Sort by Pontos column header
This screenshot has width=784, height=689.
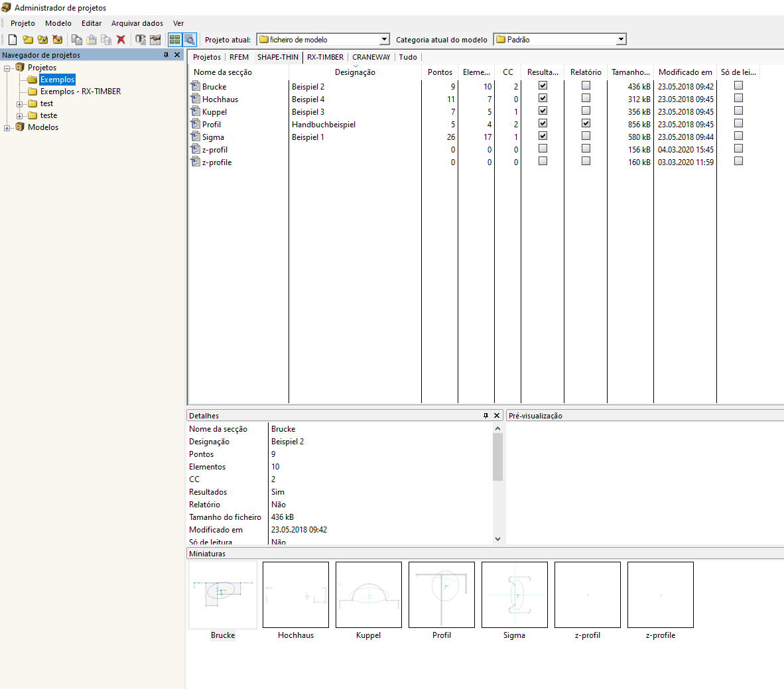pos(440,72)
